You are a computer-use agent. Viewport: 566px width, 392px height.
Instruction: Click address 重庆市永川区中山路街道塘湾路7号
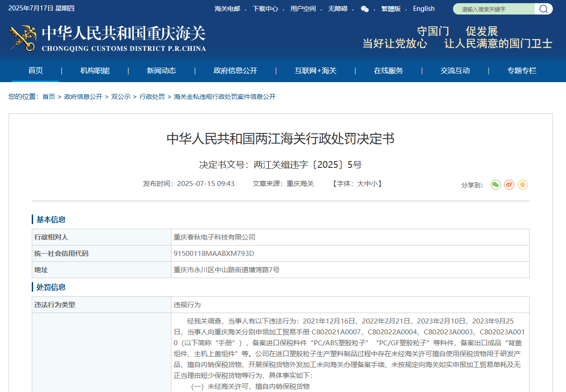[227, 270]
